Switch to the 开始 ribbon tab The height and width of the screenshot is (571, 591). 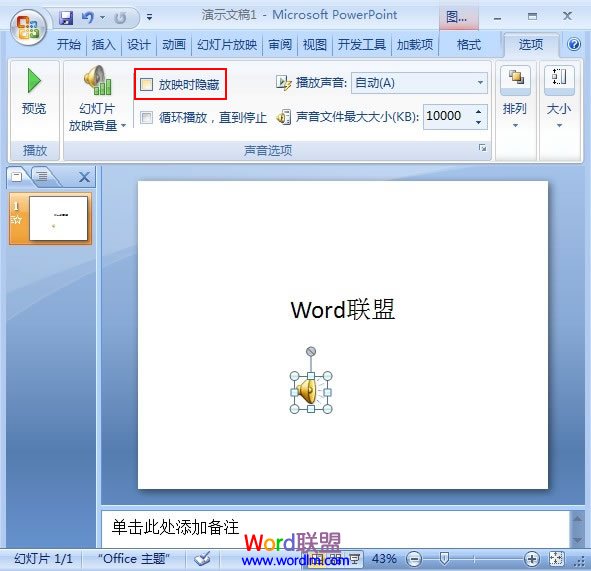point(69,45)
